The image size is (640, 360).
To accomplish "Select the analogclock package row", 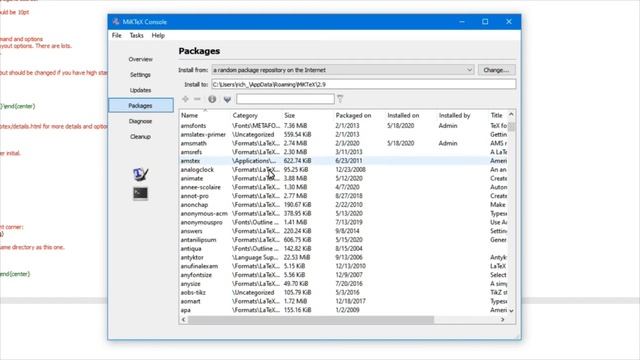I will tap(344, 170).
